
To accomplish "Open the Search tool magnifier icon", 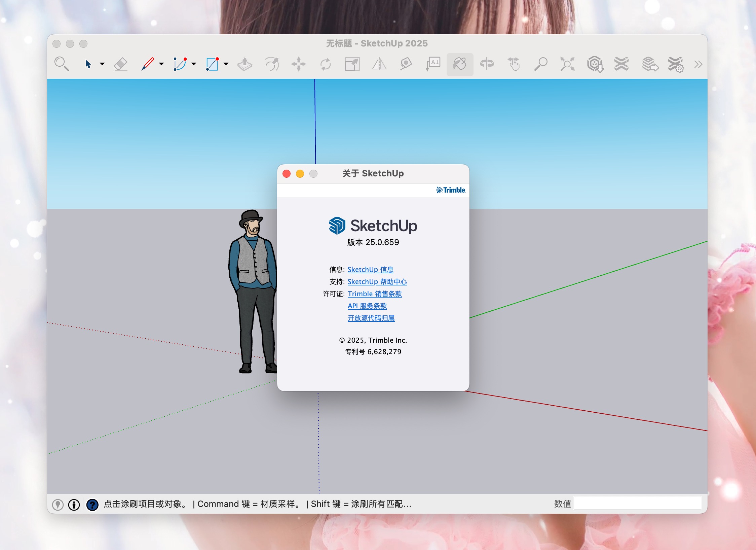I will coord(62,64).
